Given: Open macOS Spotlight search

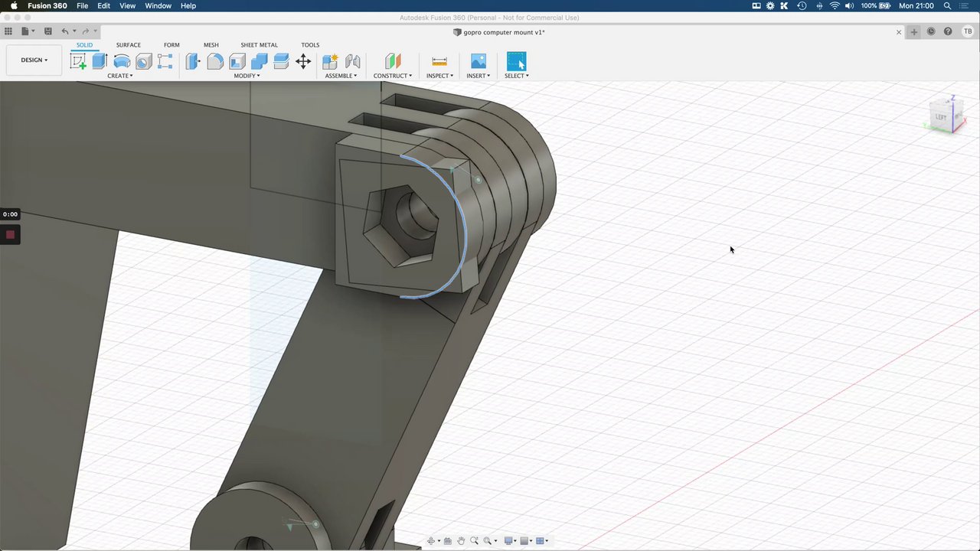Looking at the screenshot, I should pos(948,5).
